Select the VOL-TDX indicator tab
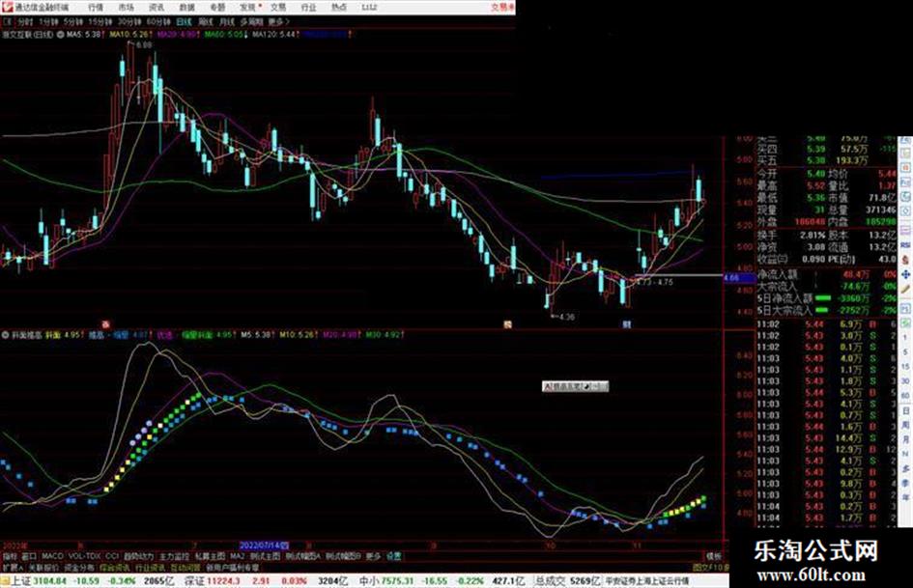 [x=85, y=556]
